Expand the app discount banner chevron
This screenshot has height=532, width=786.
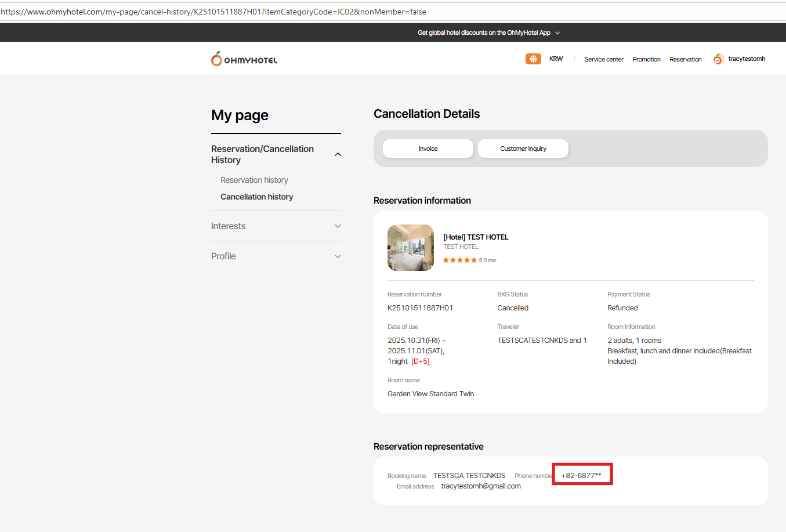click(557, 33)
